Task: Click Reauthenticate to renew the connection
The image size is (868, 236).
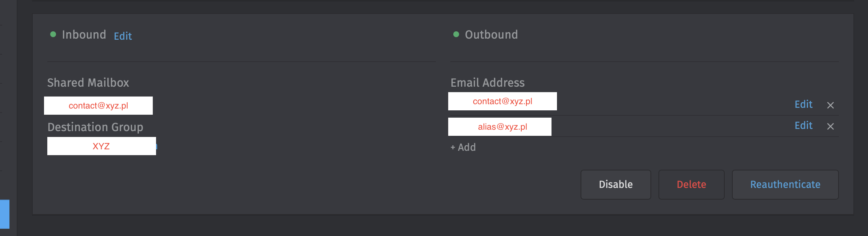Action: point(785,184)
